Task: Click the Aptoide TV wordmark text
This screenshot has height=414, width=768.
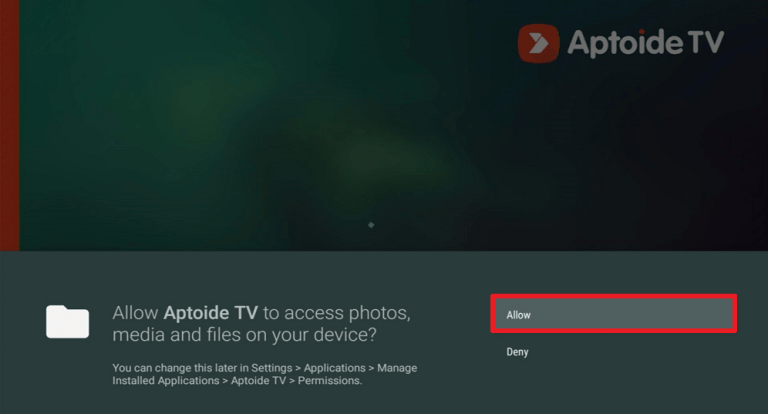Action: coord(646,43)
